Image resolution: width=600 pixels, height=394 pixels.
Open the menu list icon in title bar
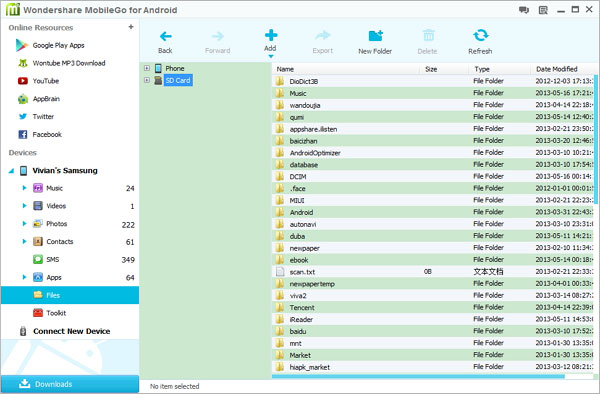(543, 10)
